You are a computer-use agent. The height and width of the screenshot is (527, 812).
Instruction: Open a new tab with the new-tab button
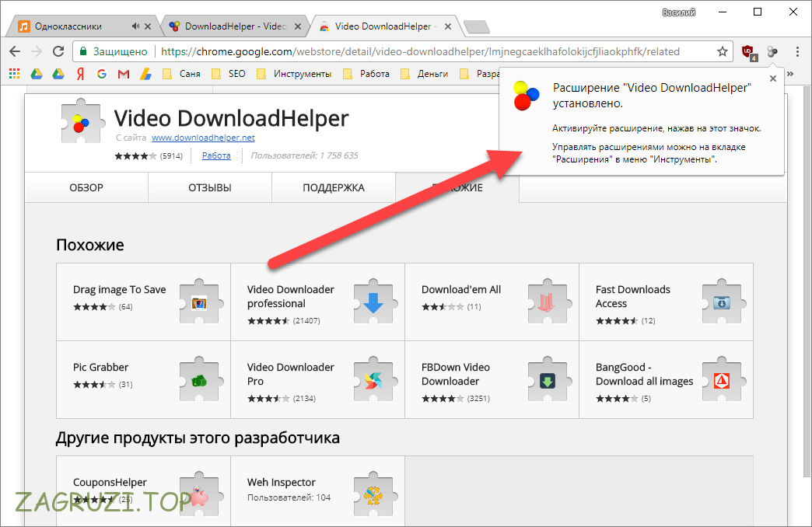coord(477,26)
